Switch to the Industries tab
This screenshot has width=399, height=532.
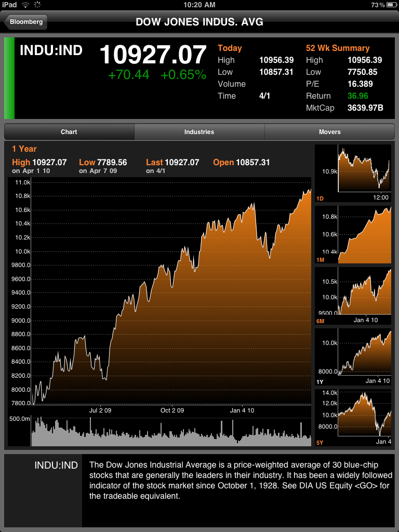click(199, 132)
